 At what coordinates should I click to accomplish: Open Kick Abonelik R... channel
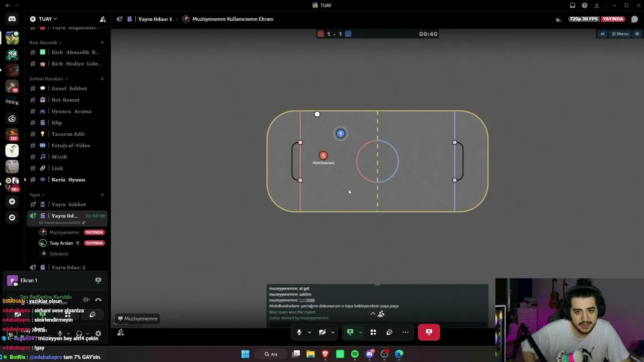[67, 52]
